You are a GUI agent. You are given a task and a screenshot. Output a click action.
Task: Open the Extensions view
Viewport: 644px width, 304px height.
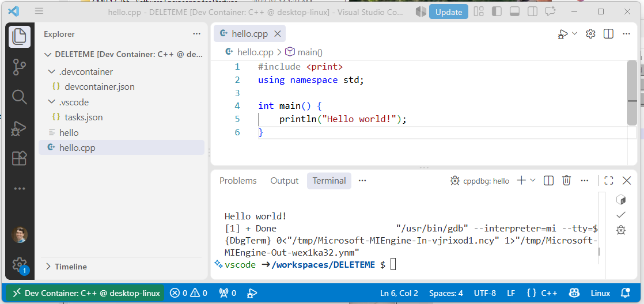[20, 158]
